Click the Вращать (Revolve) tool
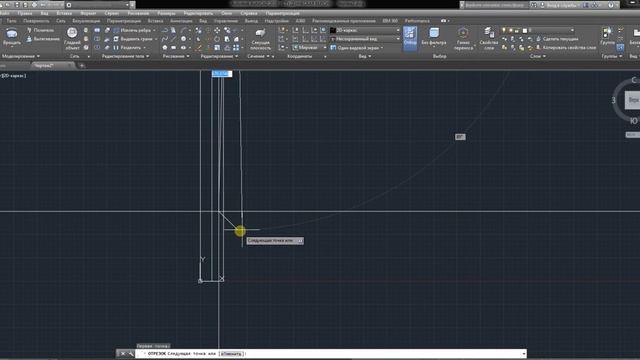The height and width of the screenshot is (360, 640). tap(11, 37)
